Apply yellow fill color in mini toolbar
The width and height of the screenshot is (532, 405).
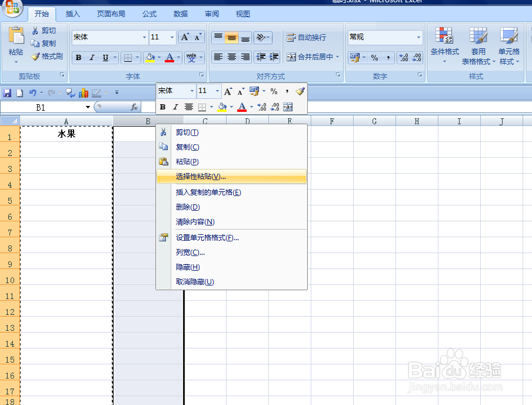tap(222, 107)
